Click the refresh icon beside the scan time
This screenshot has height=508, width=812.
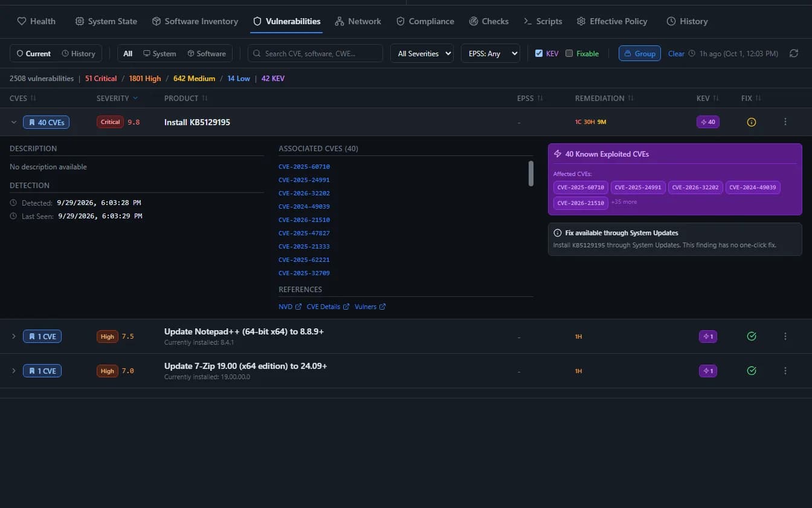click(794, 53)
